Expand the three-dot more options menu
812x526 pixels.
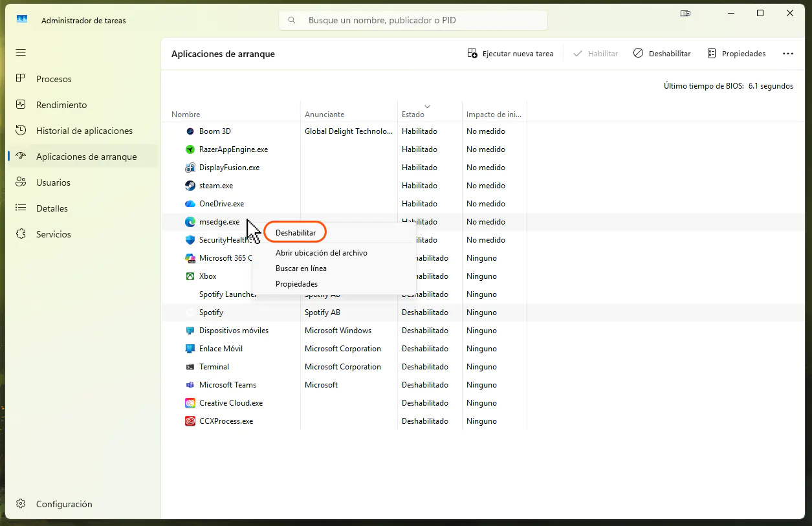(787, 54)
